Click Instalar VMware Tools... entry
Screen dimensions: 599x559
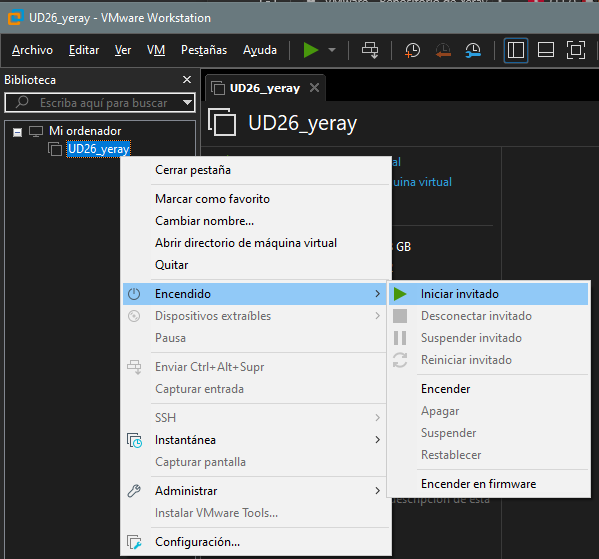click(216, 513)
